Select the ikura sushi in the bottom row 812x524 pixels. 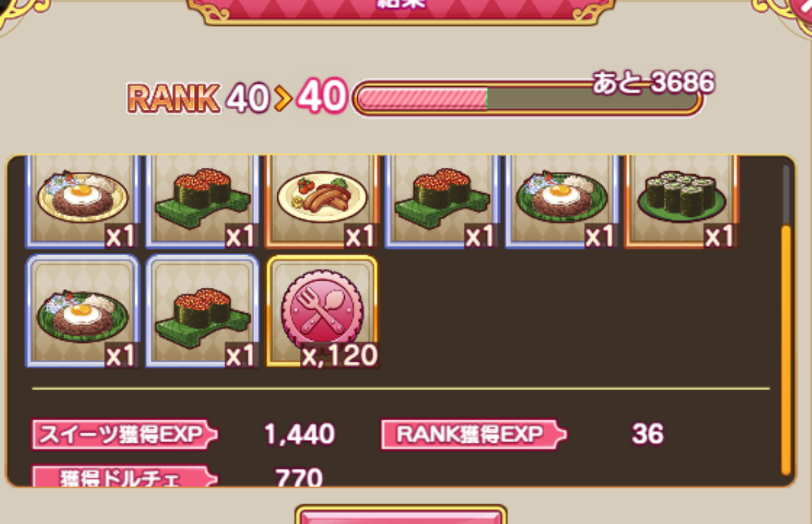[202, 311]
